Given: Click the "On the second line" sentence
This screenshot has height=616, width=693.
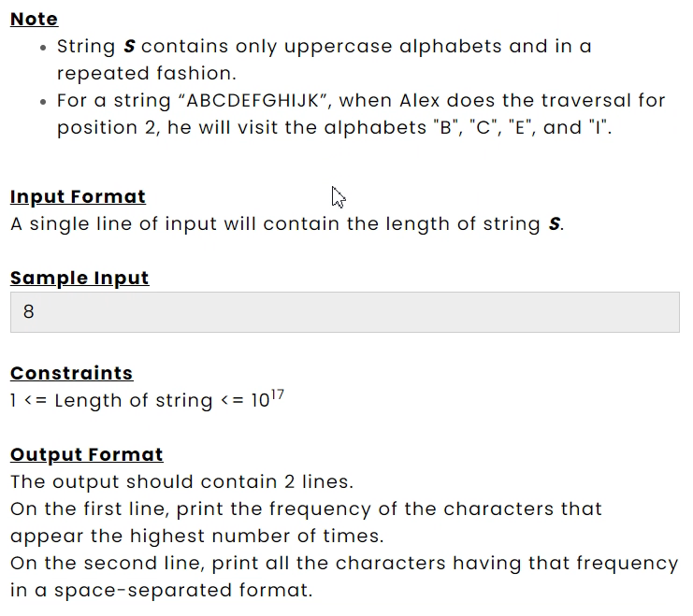Looking at the screenshot, I should tap(344, 577).
